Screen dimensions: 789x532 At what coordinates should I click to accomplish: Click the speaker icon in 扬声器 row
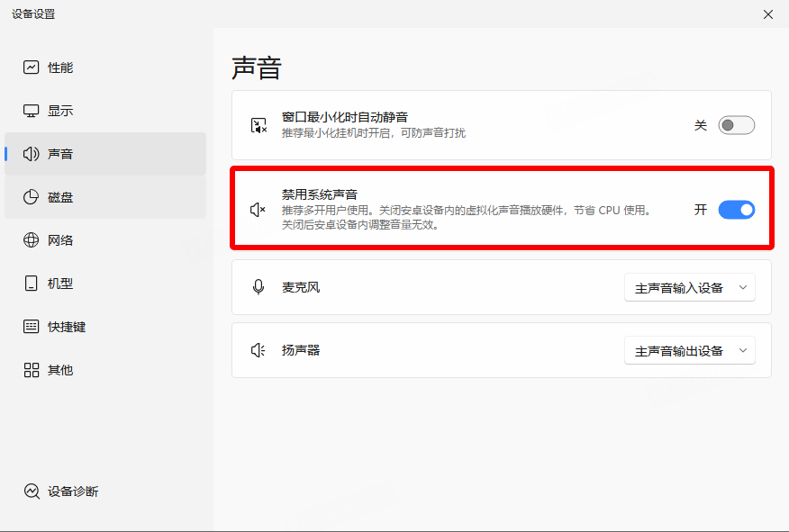(x=258, y=350)
